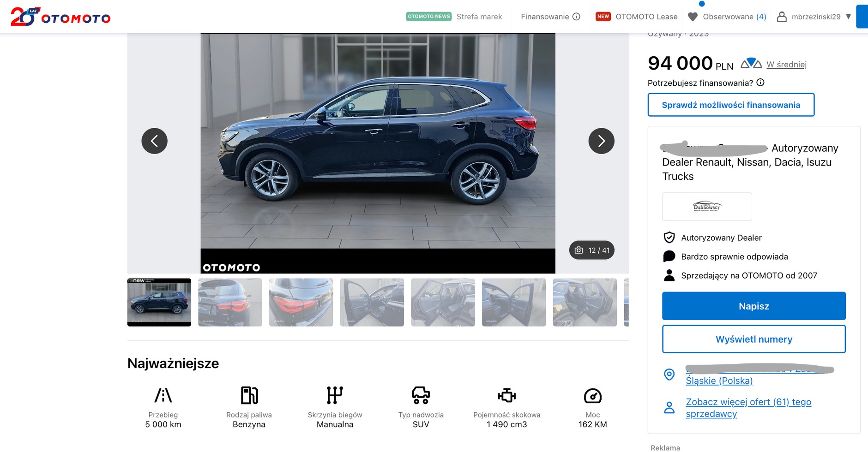868x452 pixels.
Task: Click the Dąbrowscy dealer logo
Action: 707,207
